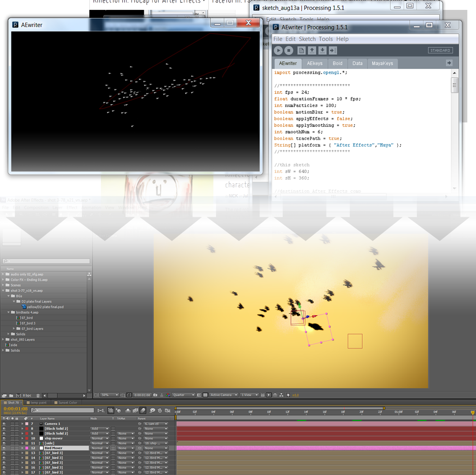
Task: Open the Quarter resolution dropdown
Action: [183, 395]
